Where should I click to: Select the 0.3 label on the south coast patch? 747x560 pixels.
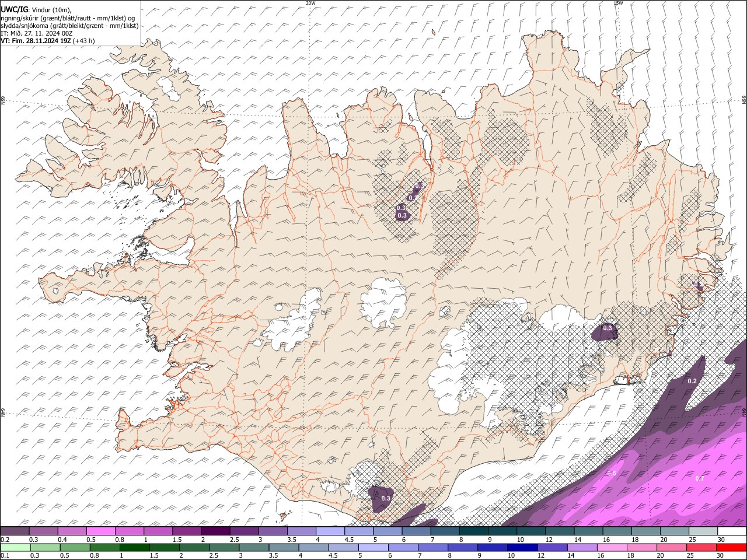(386, 499)
